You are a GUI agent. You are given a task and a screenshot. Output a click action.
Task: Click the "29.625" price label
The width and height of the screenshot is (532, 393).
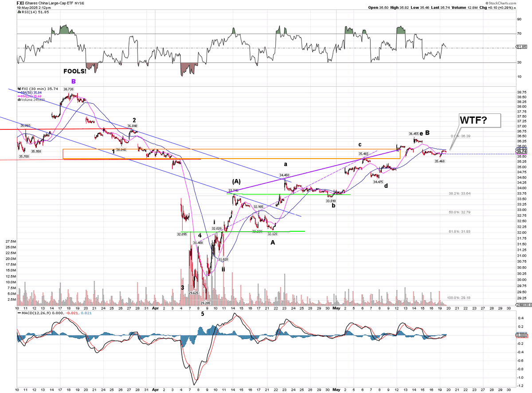click(193, 293)
